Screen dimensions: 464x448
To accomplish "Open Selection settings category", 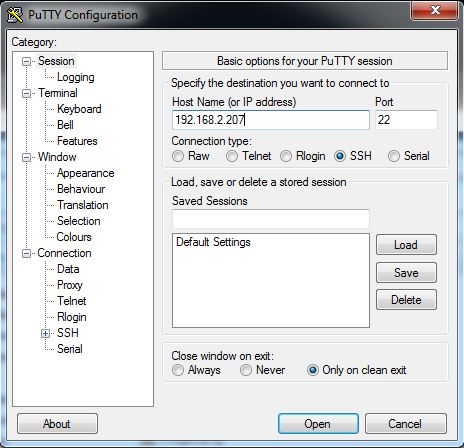I will point(79,221).
